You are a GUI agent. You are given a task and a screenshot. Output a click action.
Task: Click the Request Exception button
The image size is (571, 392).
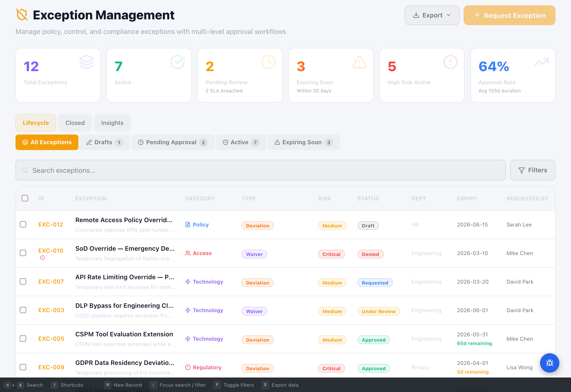509,15
